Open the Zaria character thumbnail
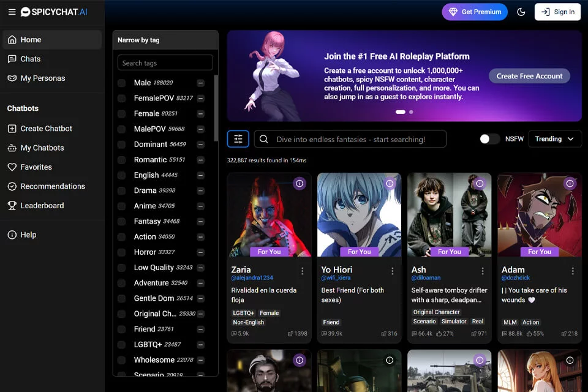Image resolution: width=588 pixels, height=392 pixels. [269, 214]
